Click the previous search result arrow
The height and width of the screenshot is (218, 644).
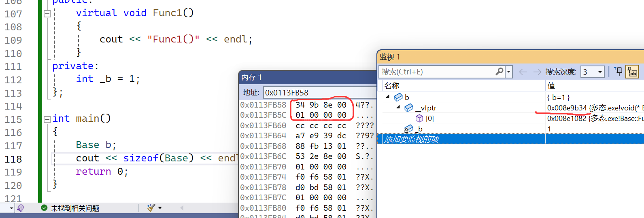click(x=523, y=72)
